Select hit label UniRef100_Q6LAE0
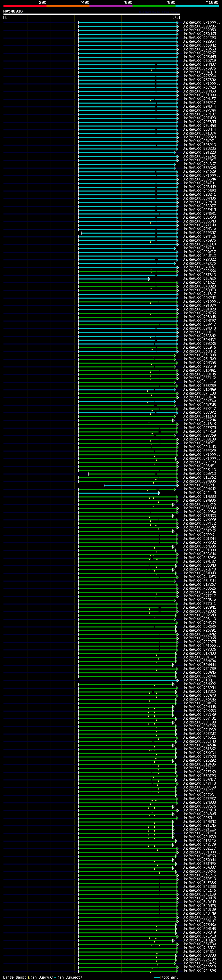 199,279
